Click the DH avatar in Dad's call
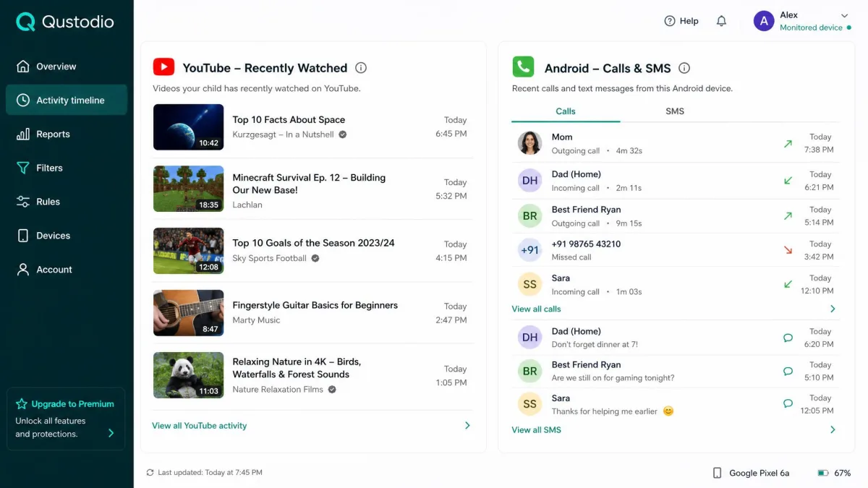Viewport: 868px width, 488px height. [529, 181]
